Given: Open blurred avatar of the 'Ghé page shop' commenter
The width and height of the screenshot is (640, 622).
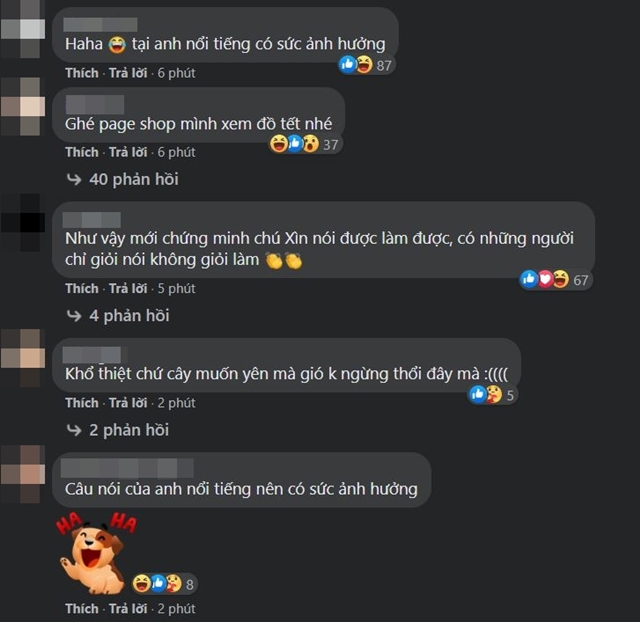Looking at the screenshot, I should 23,107.
